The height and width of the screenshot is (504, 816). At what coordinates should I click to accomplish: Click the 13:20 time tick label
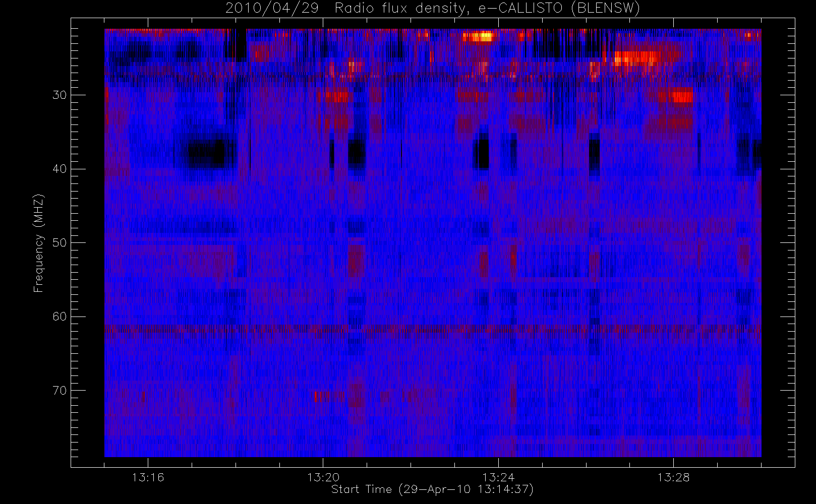click(x=323, y=477)
